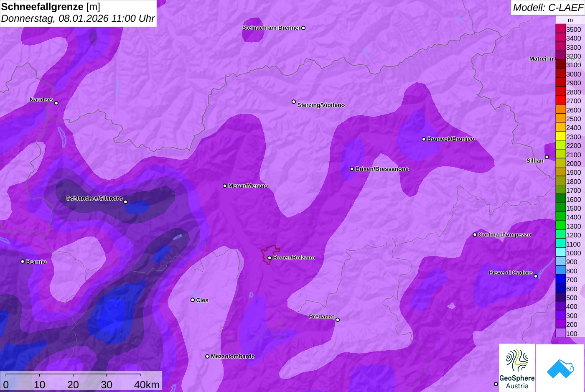Click the Cortina d'Ampezzo marker dot

pyautogui.click(x=475, y=234)
